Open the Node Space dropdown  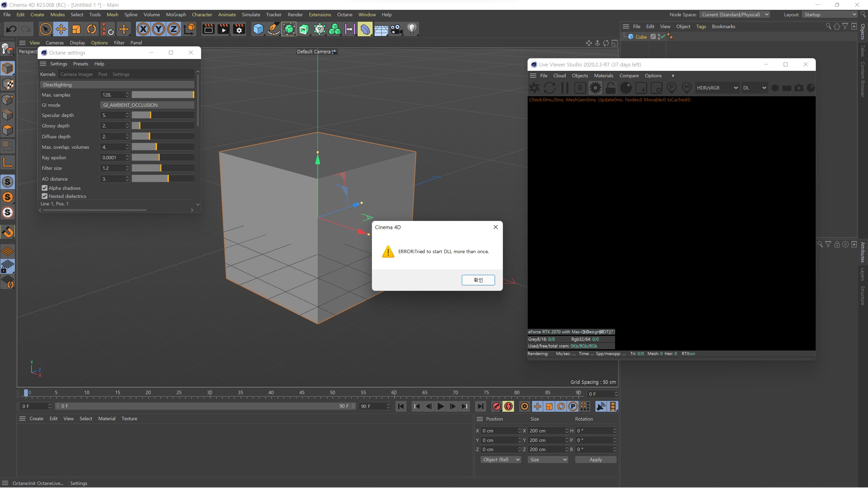(734, 15)
